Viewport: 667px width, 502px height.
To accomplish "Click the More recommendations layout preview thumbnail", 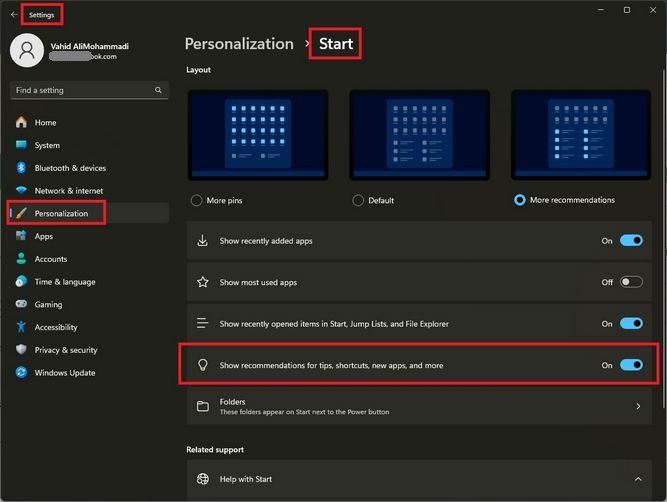I will (580, 135).
